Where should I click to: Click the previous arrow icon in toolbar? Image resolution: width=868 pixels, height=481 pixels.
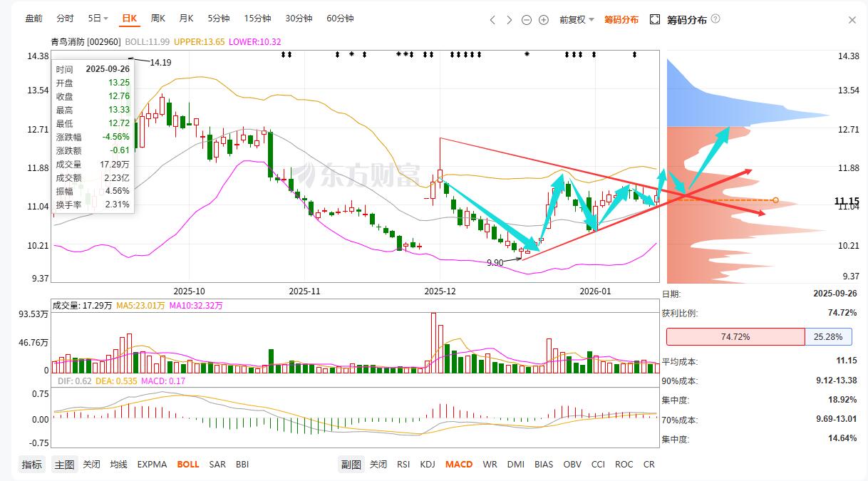tap(492, 20)
